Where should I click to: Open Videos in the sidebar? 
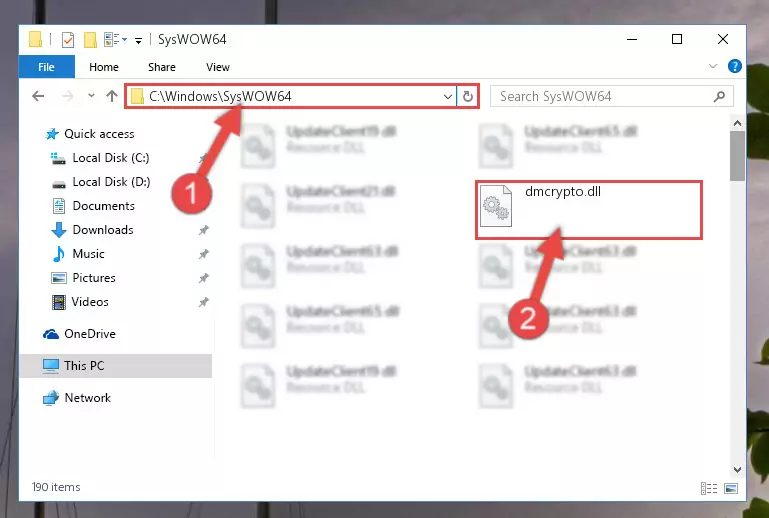click(90, 302)
